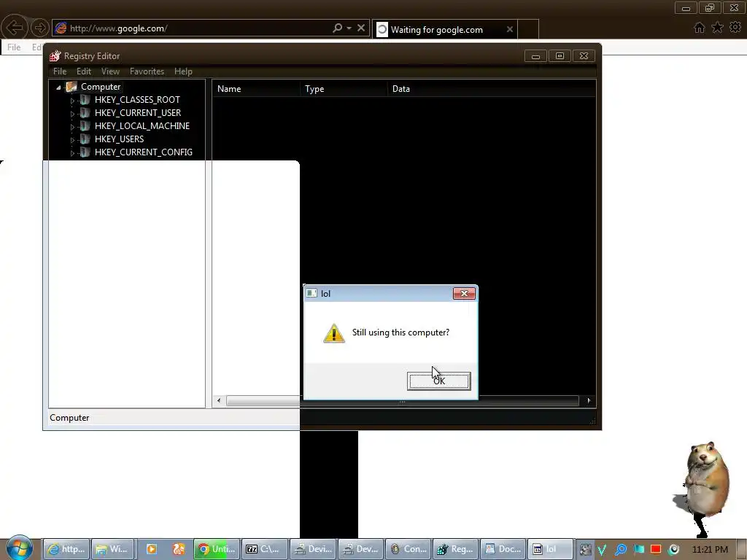
Task: Close the lol dialog with X
Action: point(464,293)
